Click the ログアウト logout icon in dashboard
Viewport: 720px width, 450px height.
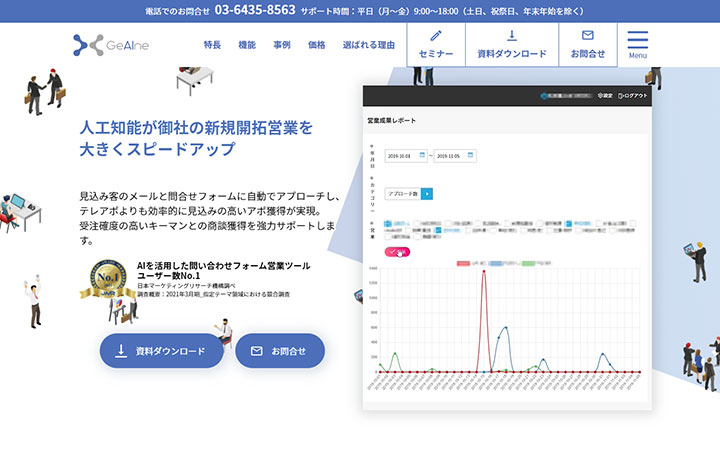[x=621, y=96]
